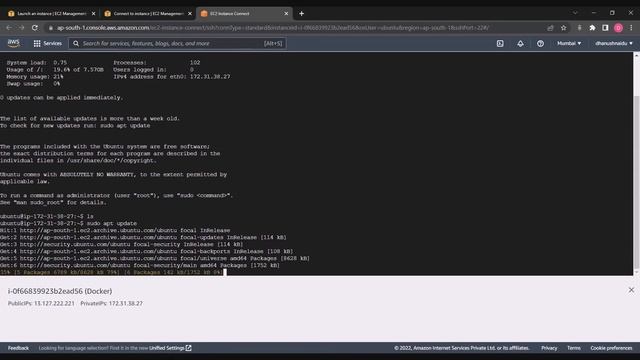This screenshot has width=640, height=360.
Task: Open the Privacy link
Action: (x=549, y=348)
